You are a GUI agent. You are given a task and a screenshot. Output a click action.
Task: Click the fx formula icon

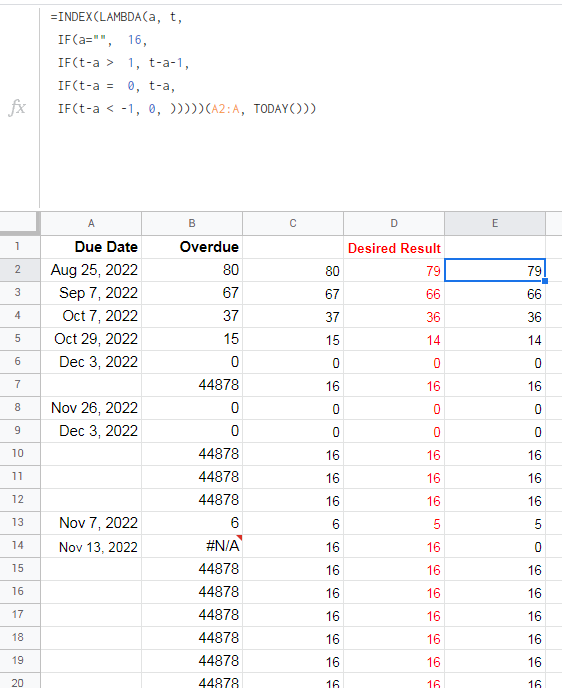click(17, 108)
